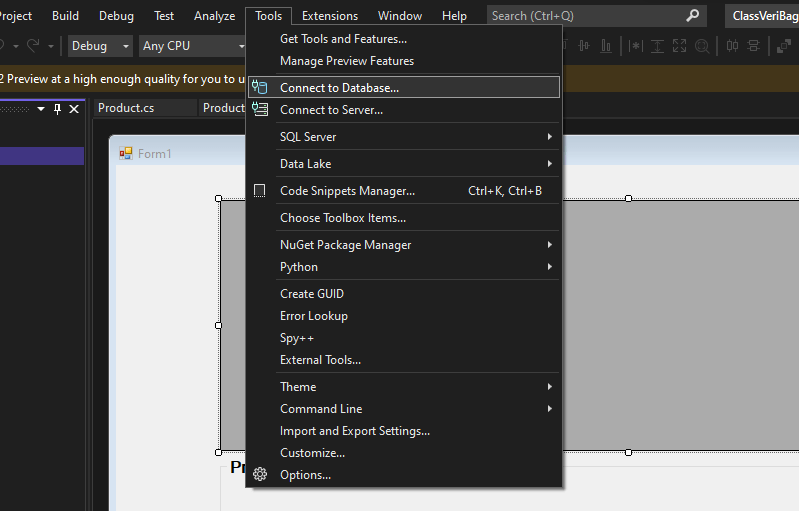The width and height of the screenshot is (799, 511).
Task: Select Choose Toolbox Items
Action: point(404,218)
